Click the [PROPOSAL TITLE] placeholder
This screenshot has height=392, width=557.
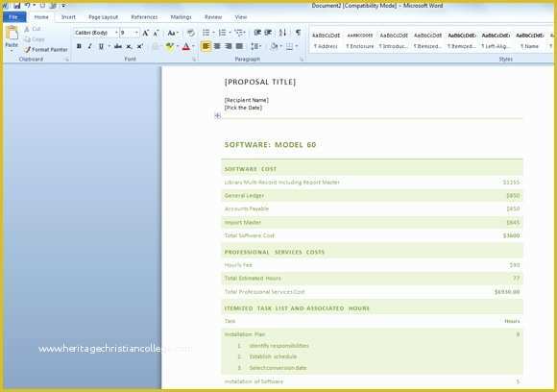click(x=260, y=82)
